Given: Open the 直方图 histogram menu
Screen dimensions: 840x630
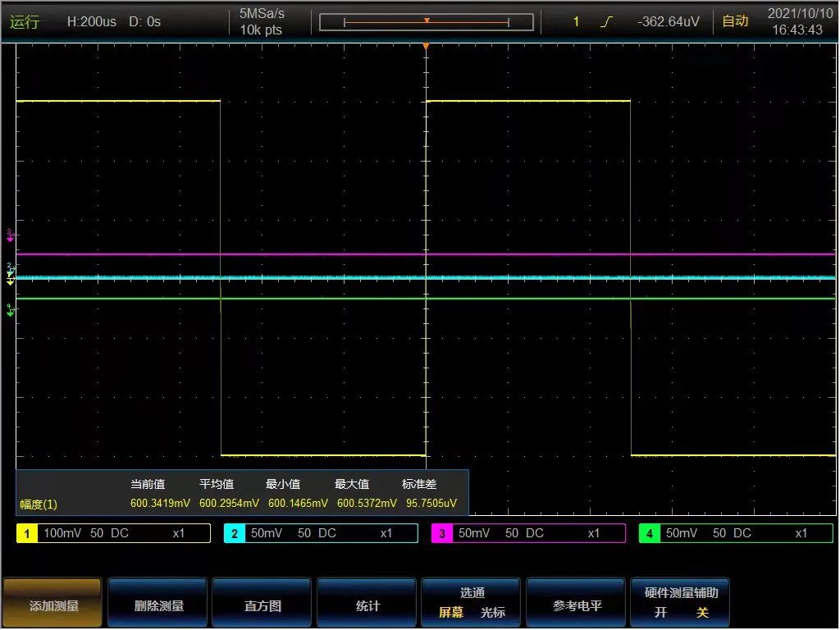Looking at the screenshot, I should (262, 605).
